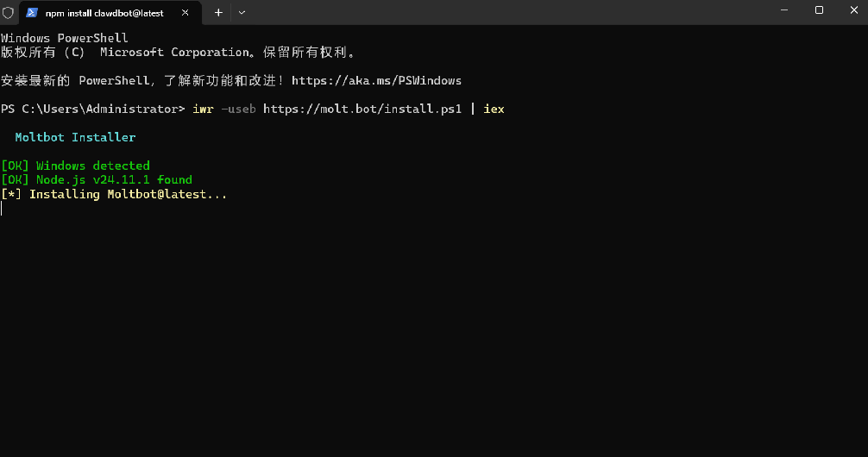Open the https://aka.ms/PSWindows link
The height and width of the screenshot is (457, 868).
click(x=376, y=81)
